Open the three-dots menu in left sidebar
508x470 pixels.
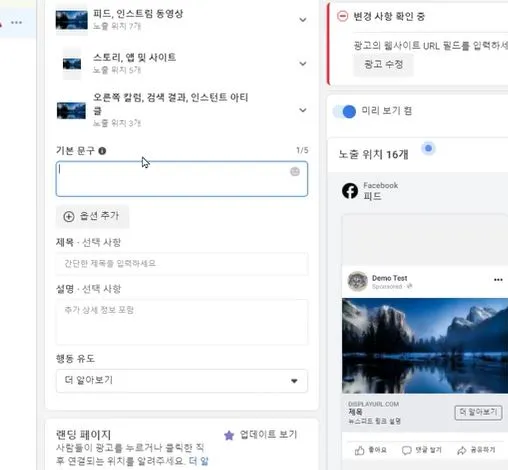pos(16,23)
